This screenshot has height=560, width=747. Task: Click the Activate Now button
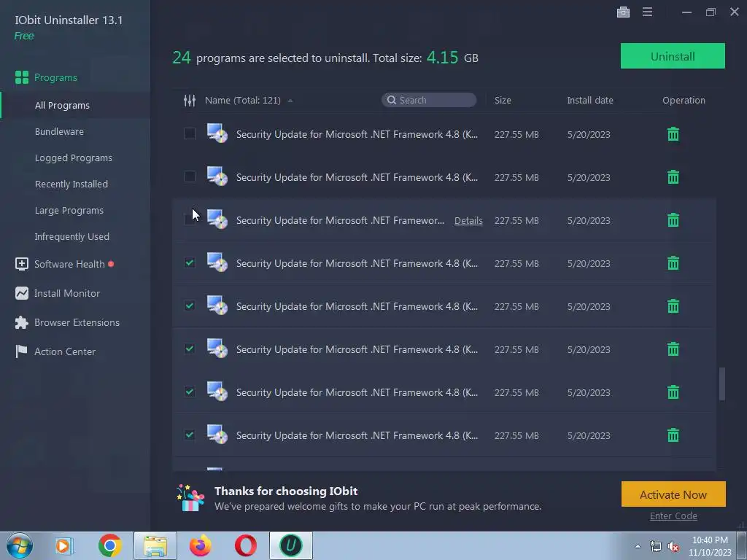(673, 494)
